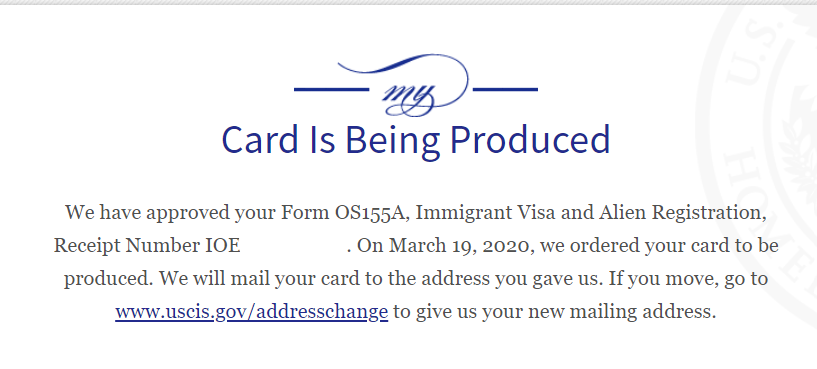Open the www.uscis.gov/addresschange link
The width and height of the screenshot is (817, 369).
pos(252,312)
